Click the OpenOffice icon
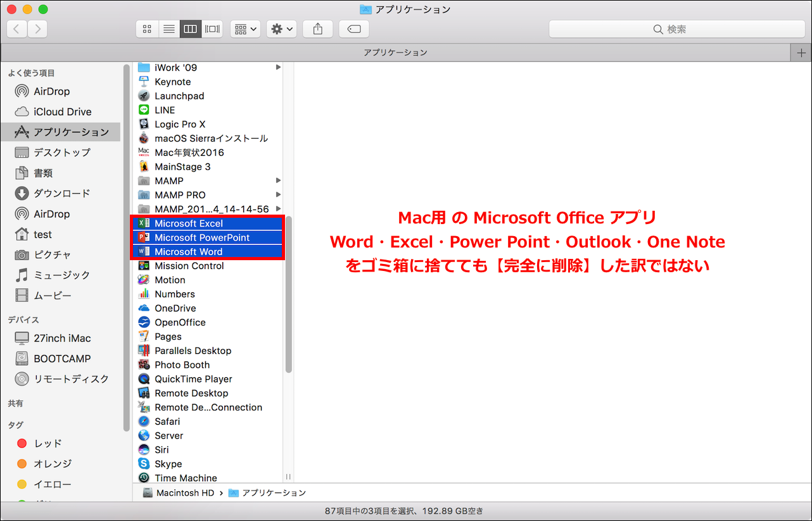Screen dimensions: 812x521 point(144,322)
